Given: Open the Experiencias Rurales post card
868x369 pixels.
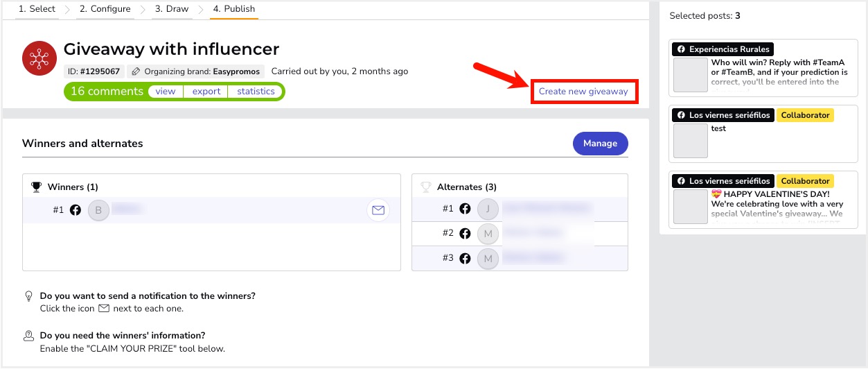Looking at the screenshot, I should [763, 68].
